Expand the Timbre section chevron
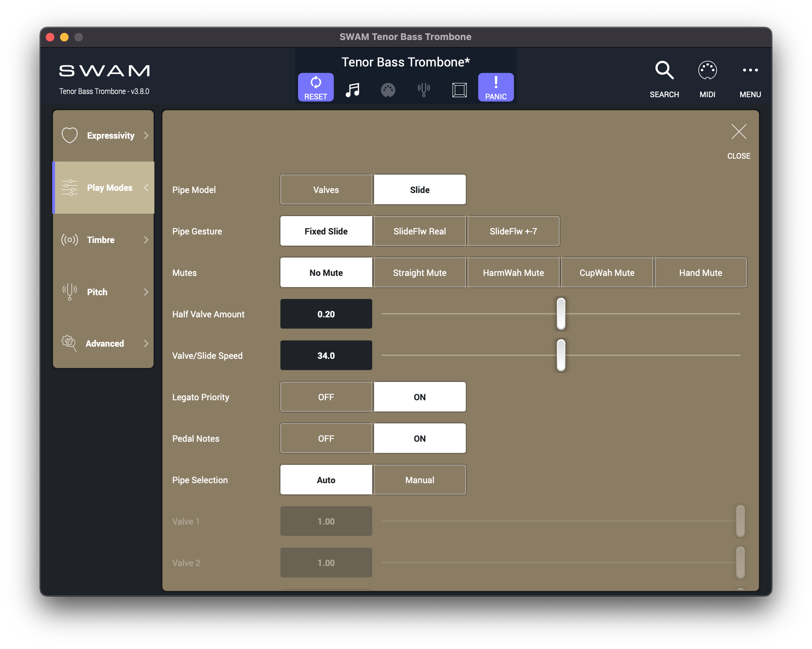The width and height of the screenshot is (812, 649). point(146,239)
